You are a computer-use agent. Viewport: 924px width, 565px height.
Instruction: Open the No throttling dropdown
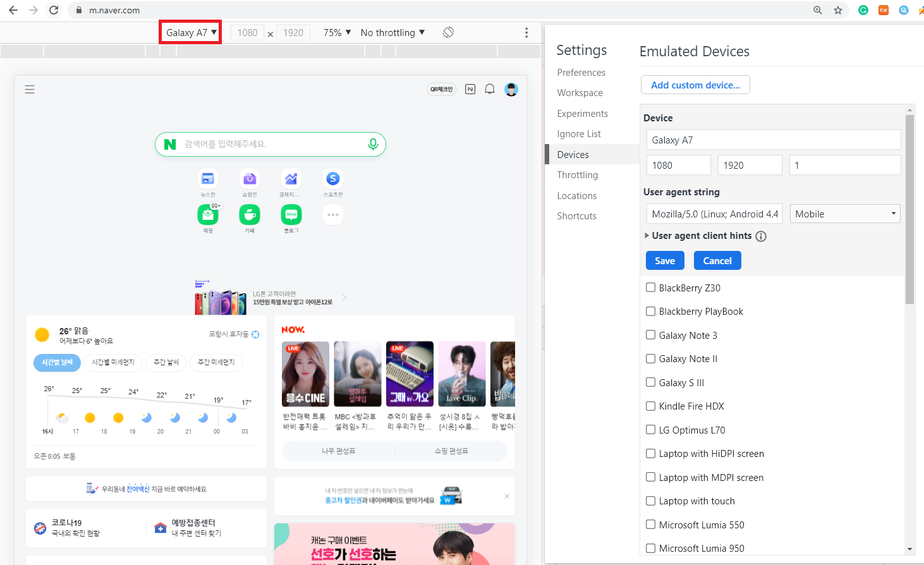[x=392, y=32]
